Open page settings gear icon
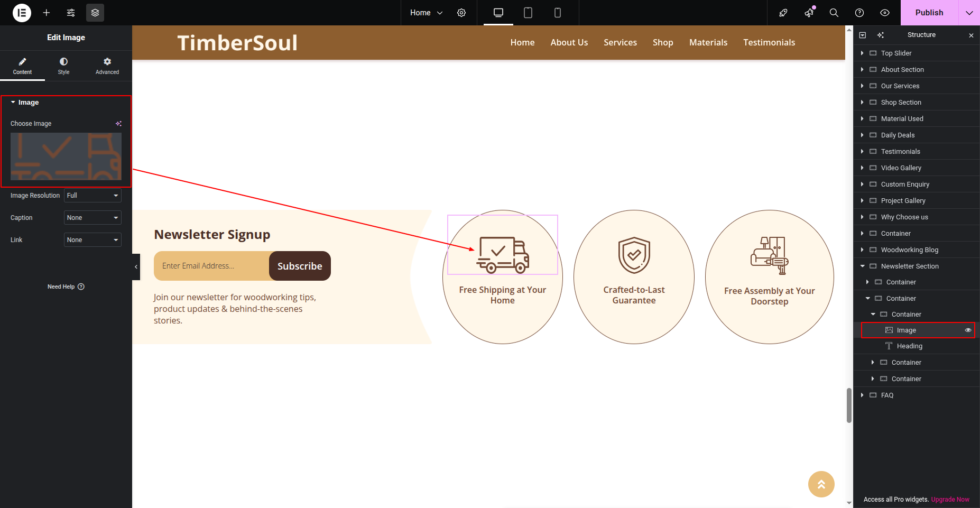The width and height of the screenshot is (980, 508). (x=461, y=13)
